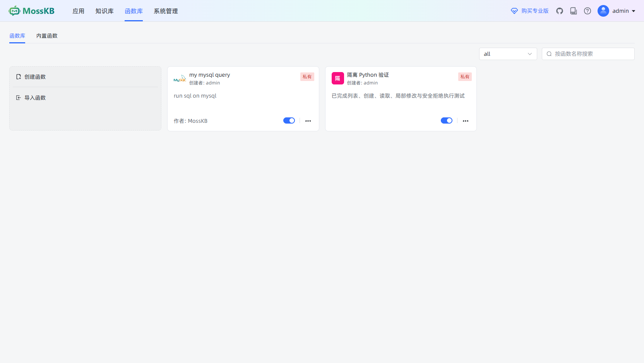The width and height of the screenshot is (644, 363).
Task: Select the 函数库 top navigation item
Action: click(134, 11)
